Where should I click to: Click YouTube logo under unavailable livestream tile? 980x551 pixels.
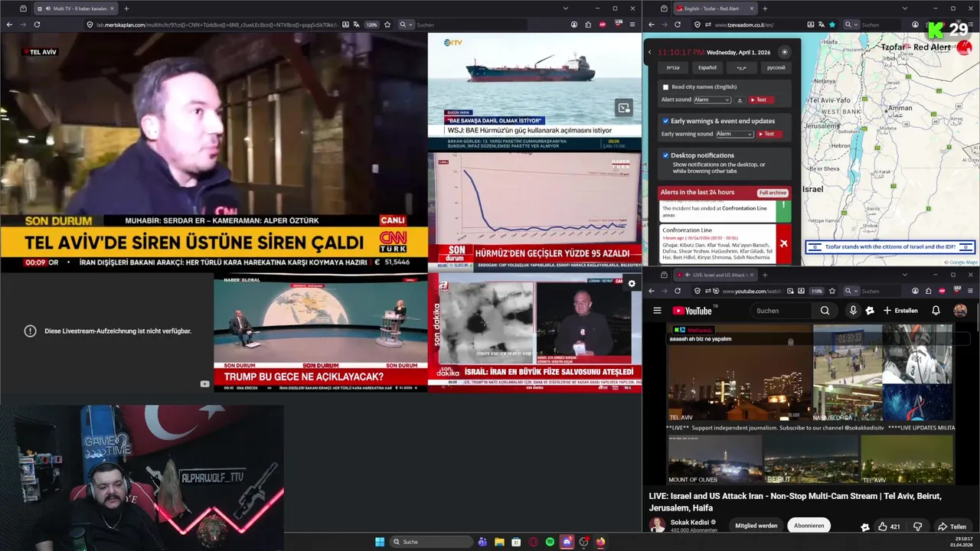(x=204, y=384)
